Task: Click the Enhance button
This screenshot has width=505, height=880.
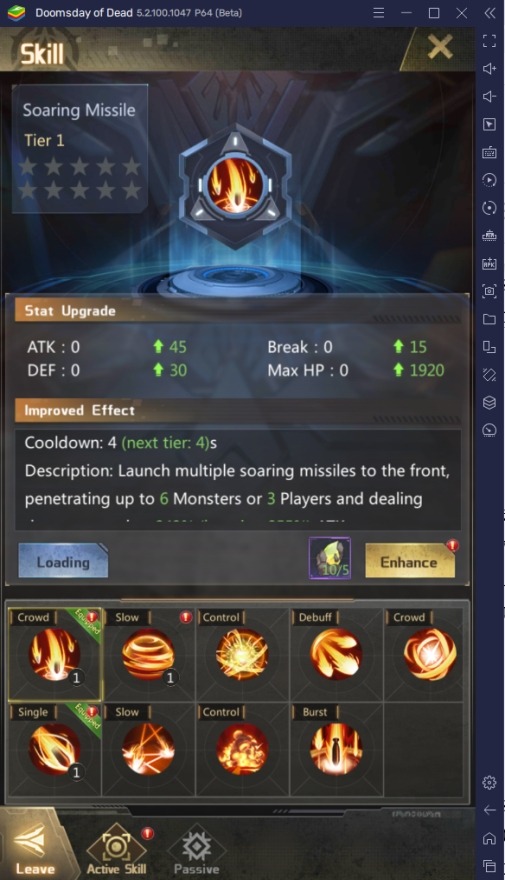Action: coord(410,561)
